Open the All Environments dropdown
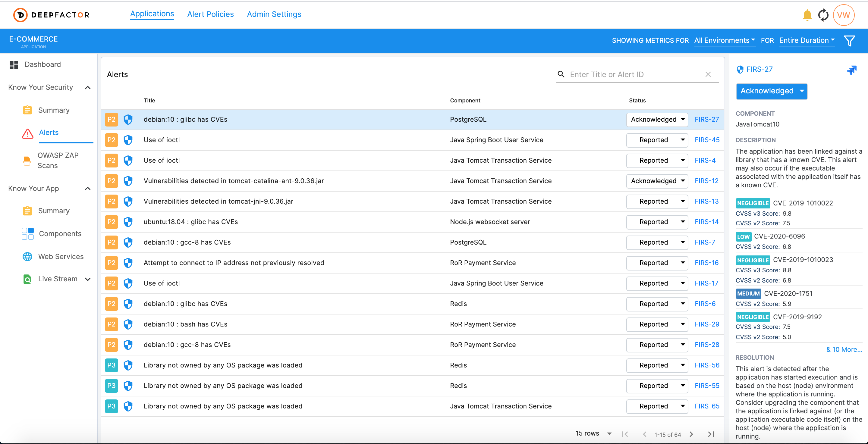 tap(725, 40)
